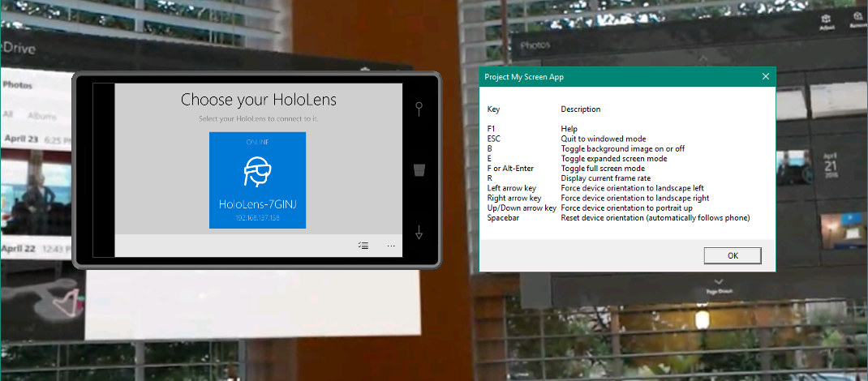
Task: Close the Project My Screen App dialog
Action: (765, 77)
